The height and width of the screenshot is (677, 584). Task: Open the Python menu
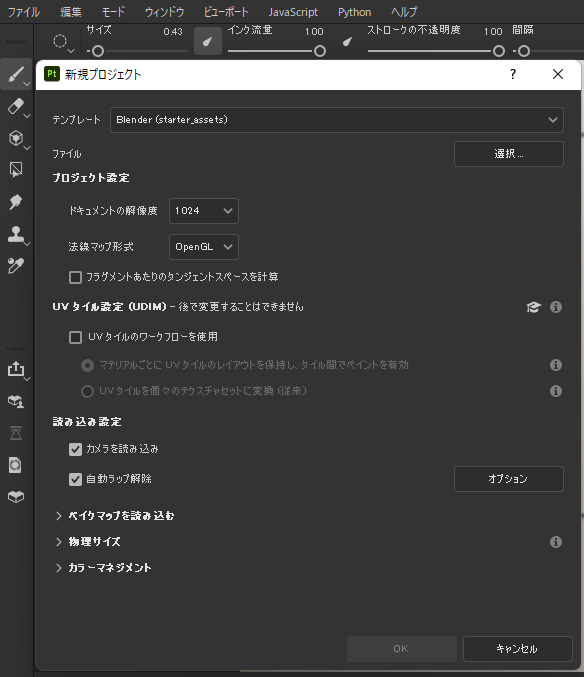(x=354, y=12)
